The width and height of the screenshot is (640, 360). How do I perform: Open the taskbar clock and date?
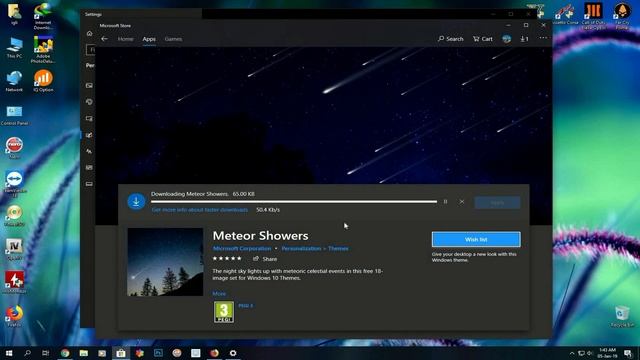(607, 353)
